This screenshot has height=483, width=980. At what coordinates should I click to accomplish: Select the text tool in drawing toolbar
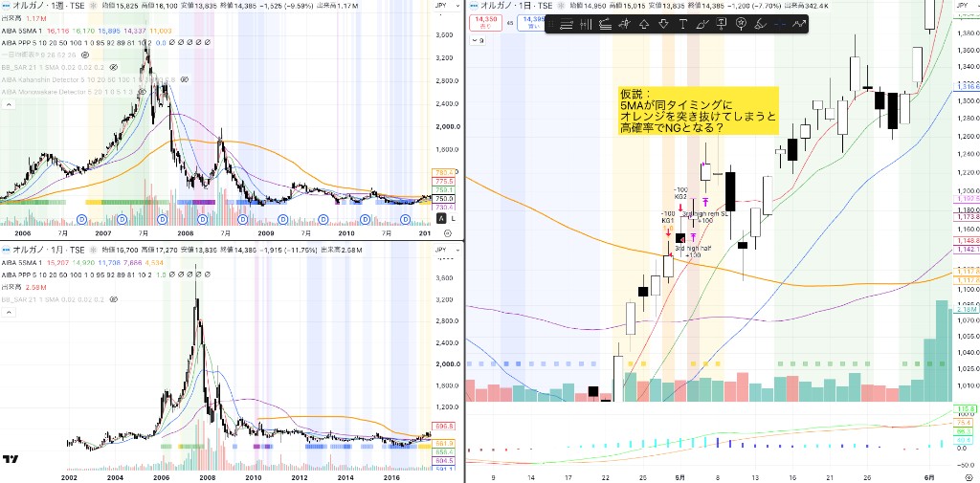pos(682,24)
